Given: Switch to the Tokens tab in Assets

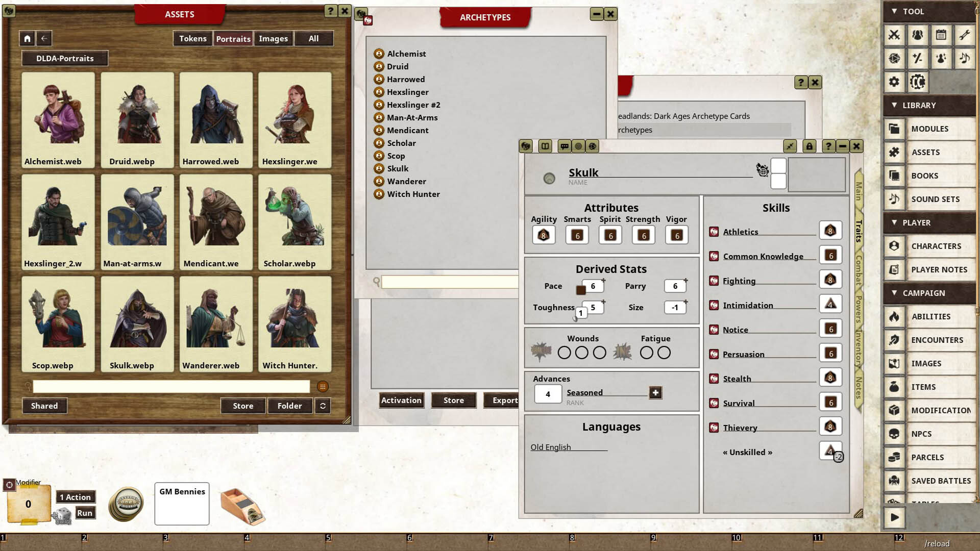Looking at the screenshot, I should pyautogui.click(x=192, y=38).
